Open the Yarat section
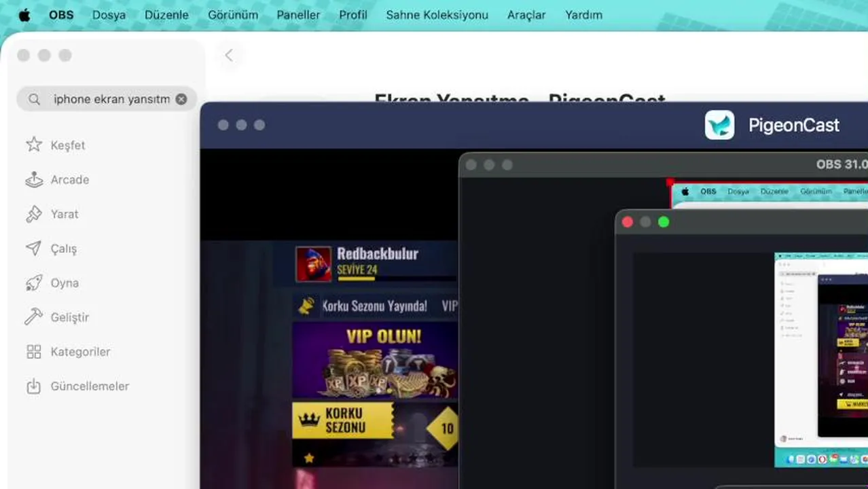 pos(65,214)
